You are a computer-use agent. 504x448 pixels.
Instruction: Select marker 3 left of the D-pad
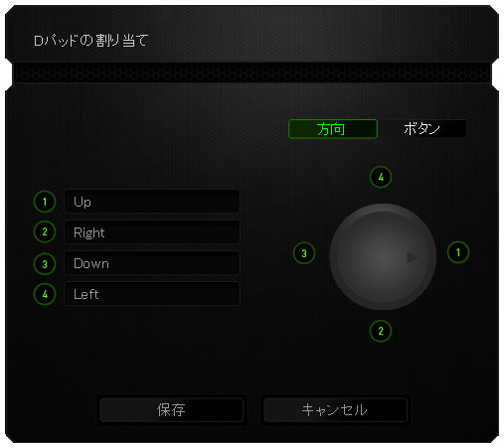(304, 253)
